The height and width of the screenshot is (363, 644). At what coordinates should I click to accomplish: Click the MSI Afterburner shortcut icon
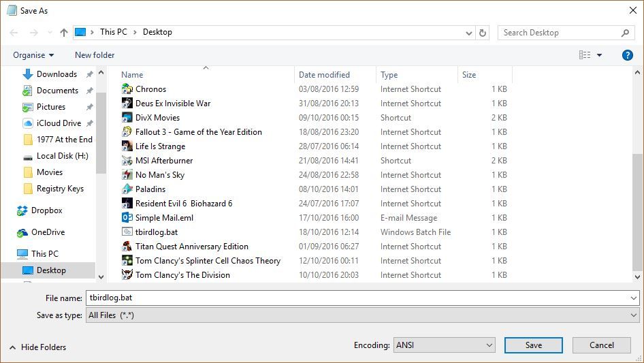(127, 160)
